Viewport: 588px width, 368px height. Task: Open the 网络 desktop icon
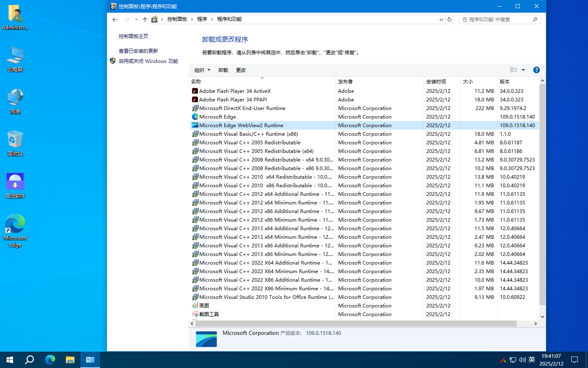pos(15,101)
